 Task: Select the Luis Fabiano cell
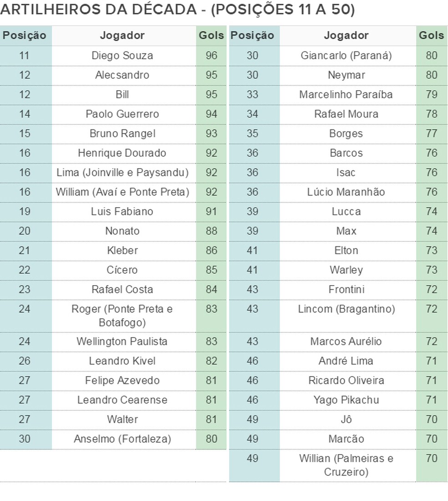(122, 211)
